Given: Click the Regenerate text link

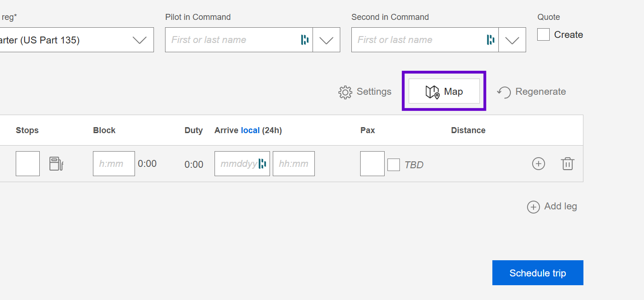Looking at the screenshot, I should pyautogui.click(x=540, y=92).
